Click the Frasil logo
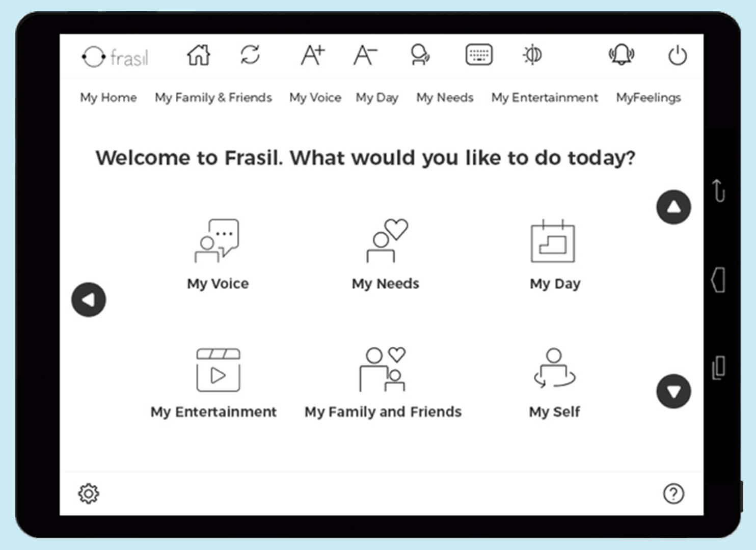Viewport: 756px width, 550px height. pos(115,57)
